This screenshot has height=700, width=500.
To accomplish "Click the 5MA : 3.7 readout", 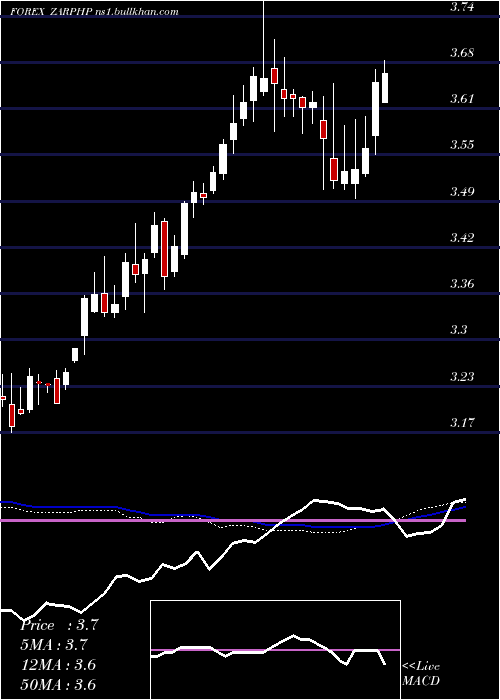I will pyautogui.click(x=54, y=645).
